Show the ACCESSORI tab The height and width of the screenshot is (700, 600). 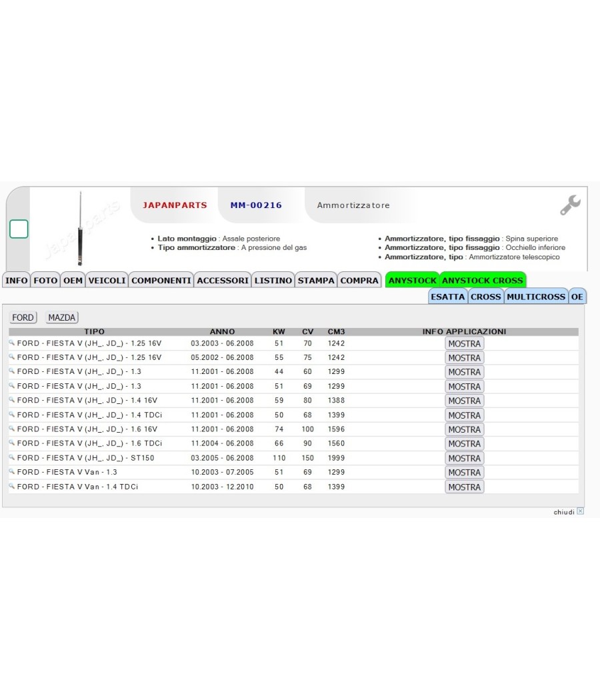pos(223,281)
